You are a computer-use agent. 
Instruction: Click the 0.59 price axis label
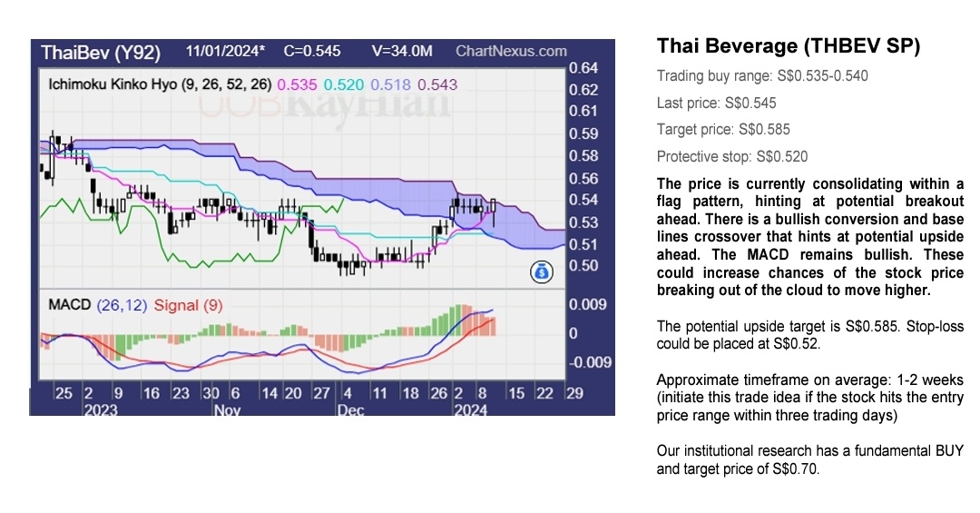click(583, 133)
